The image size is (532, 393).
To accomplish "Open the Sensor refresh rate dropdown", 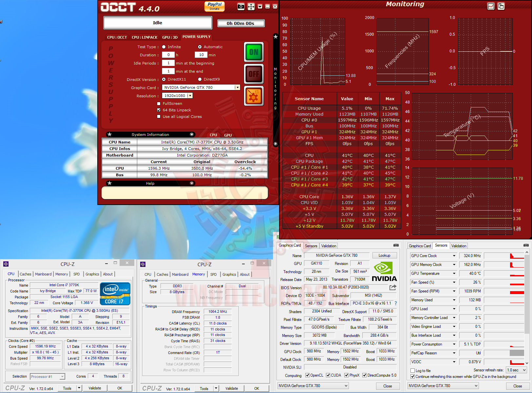I will tap(516, 370).
